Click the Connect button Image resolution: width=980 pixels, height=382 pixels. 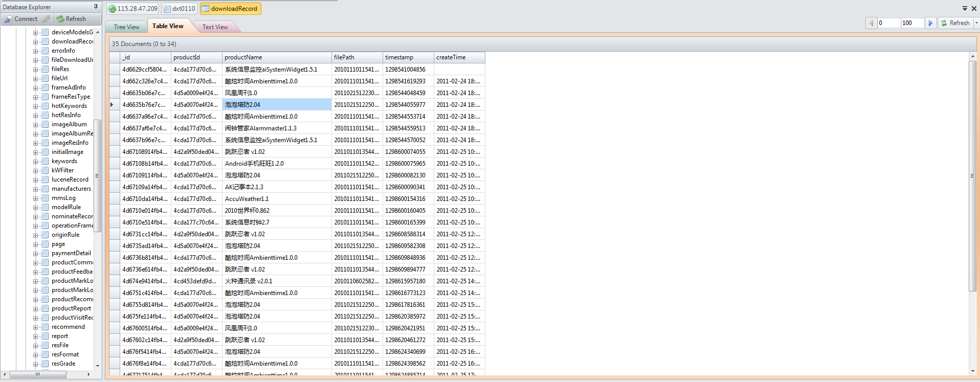pyautogui.click(x=21, y=19)
